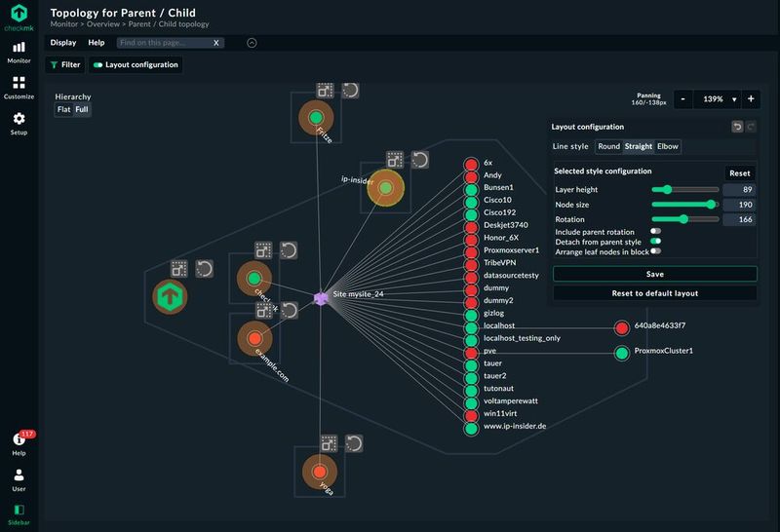Select the large Checkmk logo node
Viewport: 780px width, 532px height.
click(x=170, y=297)
